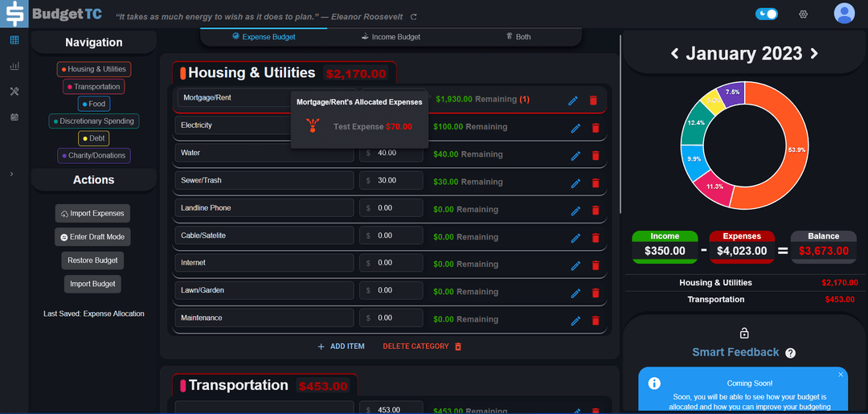The height and width of the screenshot is (414, 868).
Task: Click the edit pencil for Electricity row
Action: coord(575,128)
